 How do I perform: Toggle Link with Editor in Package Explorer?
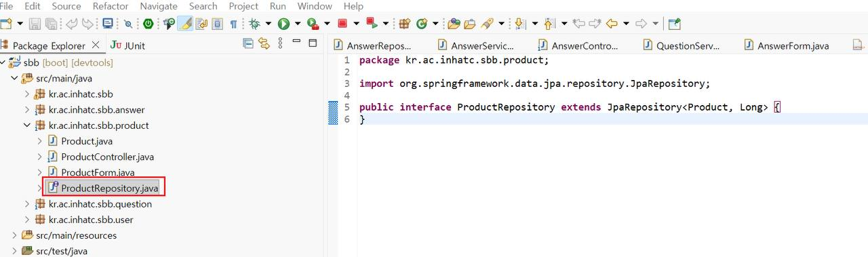tap(264, 44)
